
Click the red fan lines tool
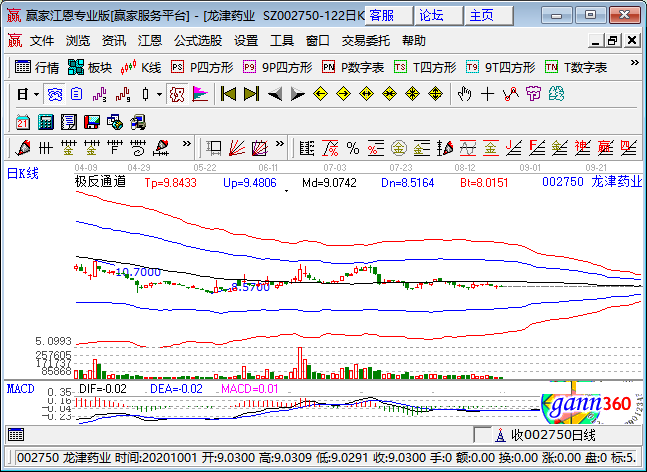pyautogui.click(x=237, y=148)
